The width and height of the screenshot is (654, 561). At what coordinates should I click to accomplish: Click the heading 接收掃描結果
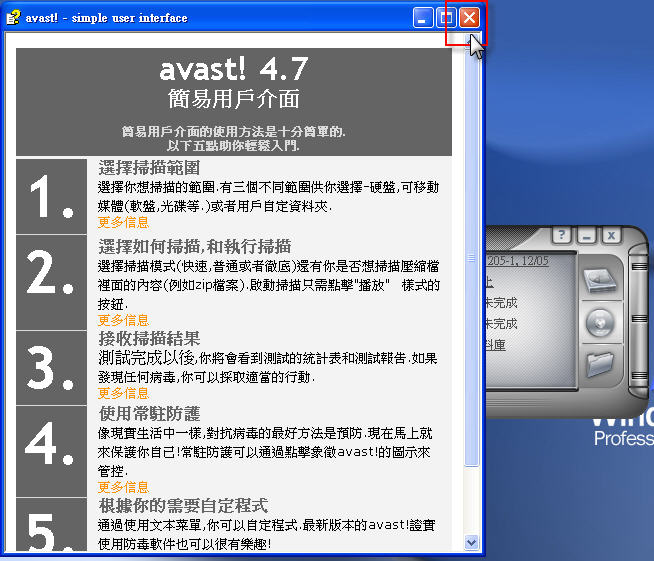pos(149,338)
